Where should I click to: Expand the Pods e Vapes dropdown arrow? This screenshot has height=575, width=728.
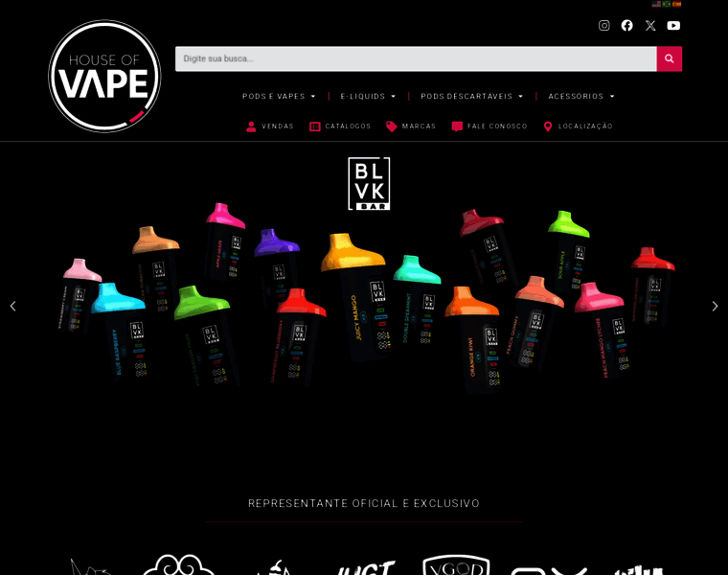click(313, 96)
